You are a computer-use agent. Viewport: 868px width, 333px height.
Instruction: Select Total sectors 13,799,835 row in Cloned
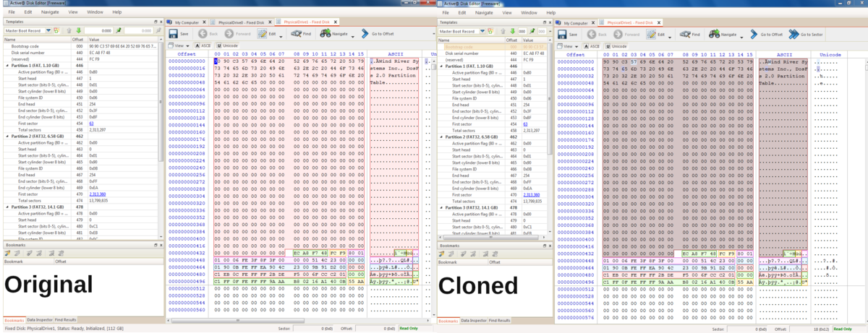click(x=492, y=201)
